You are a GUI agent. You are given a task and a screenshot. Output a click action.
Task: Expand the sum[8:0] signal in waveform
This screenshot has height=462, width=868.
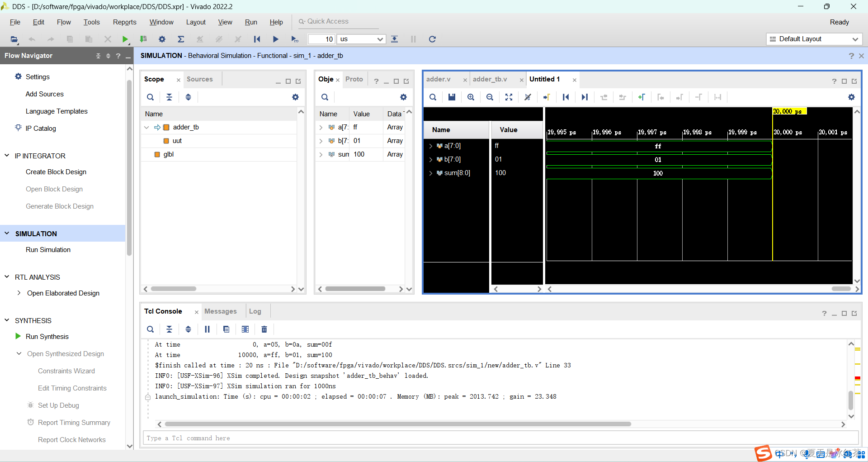click(x=430, y=173)
